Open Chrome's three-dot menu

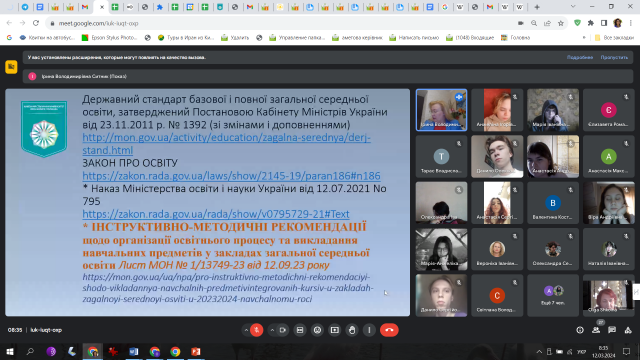(631, 23)
